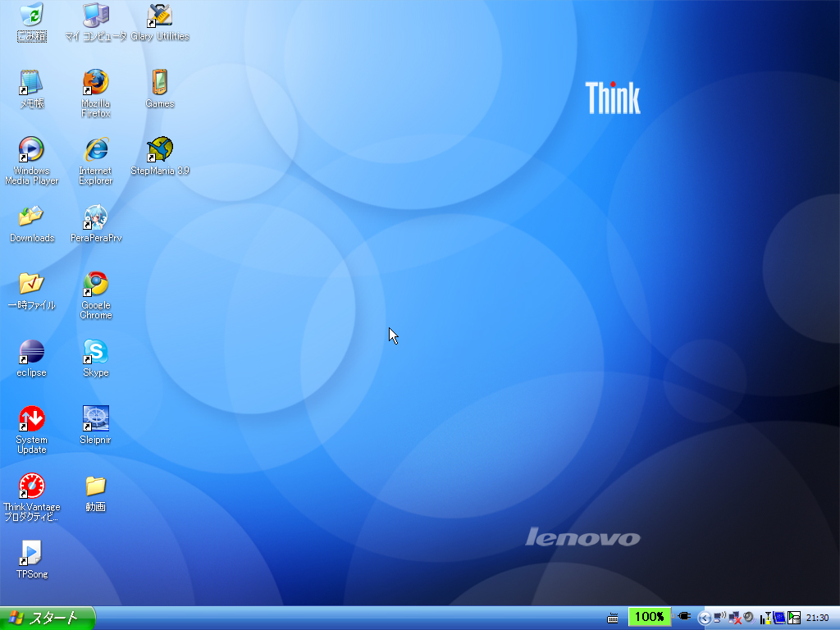Image resolution: width=840 pixels, height=630 pixels.
Task: Click the green arrow database tray icon
Action: click(794, 618)
